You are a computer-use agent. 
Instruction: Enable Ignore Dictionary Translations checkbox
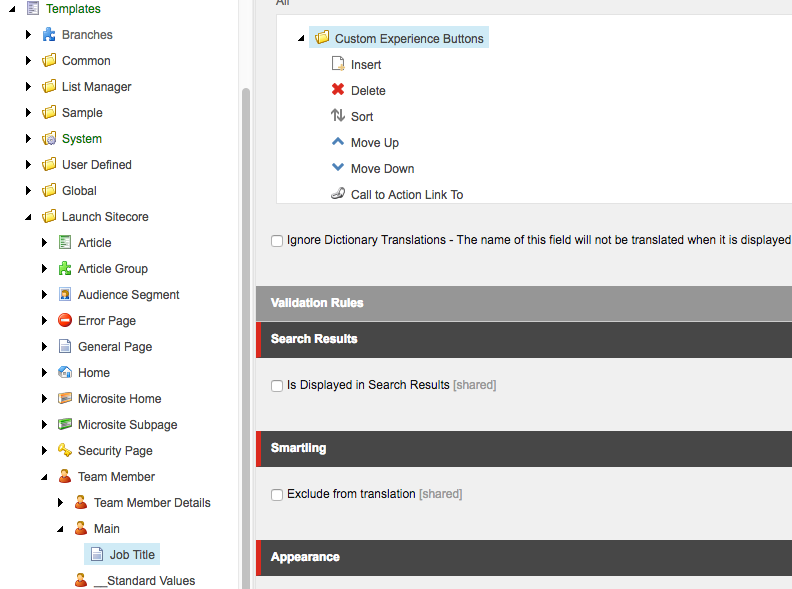(x=277, y=240)
